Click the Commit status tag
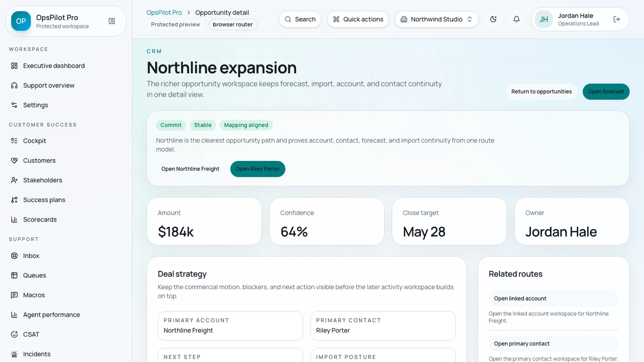 coord(171,125)
